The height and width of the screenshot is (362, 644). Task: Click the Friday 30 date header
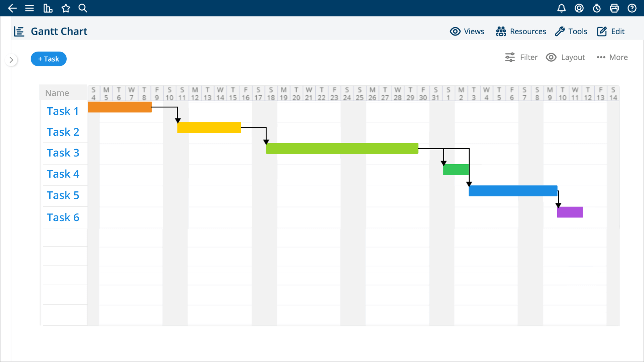(423, 94)
